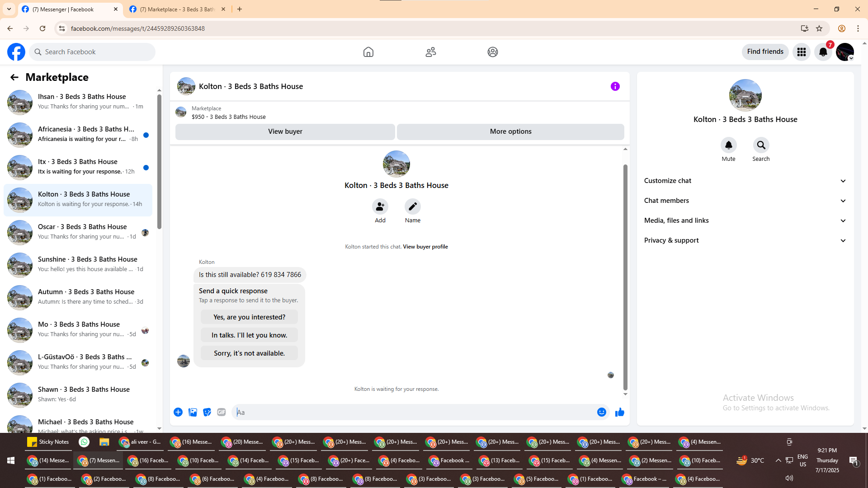This screenshot has height=488, width=868.
Task: Open L-GüstavOö conversation
Action: point(78,362)
